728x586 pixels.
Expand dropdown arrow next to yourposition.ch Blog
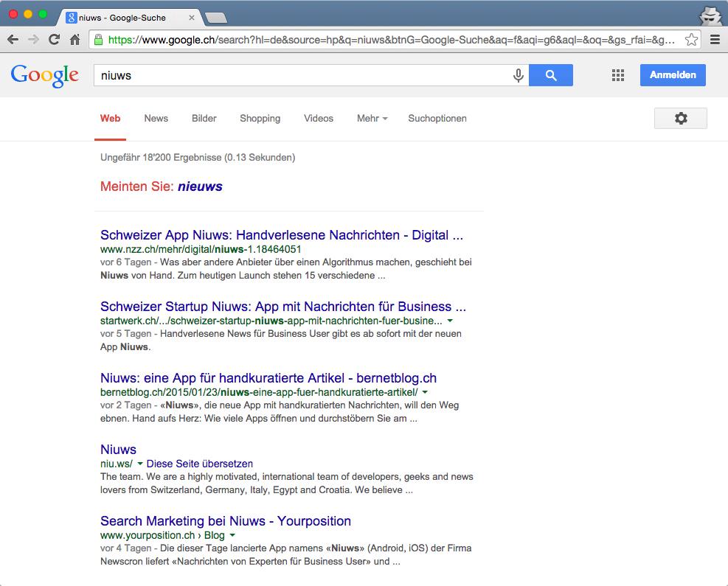pyautogui.click(x=232, y=535)
